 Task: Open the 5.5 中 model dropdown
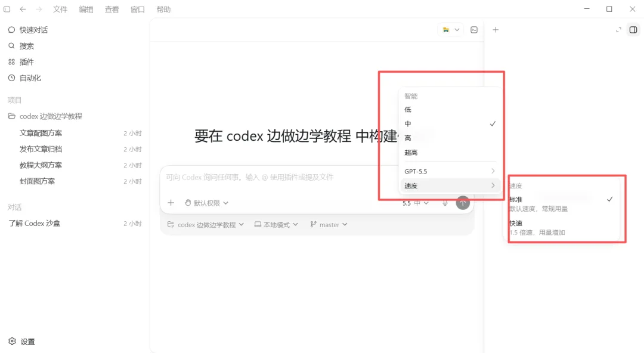415,203
